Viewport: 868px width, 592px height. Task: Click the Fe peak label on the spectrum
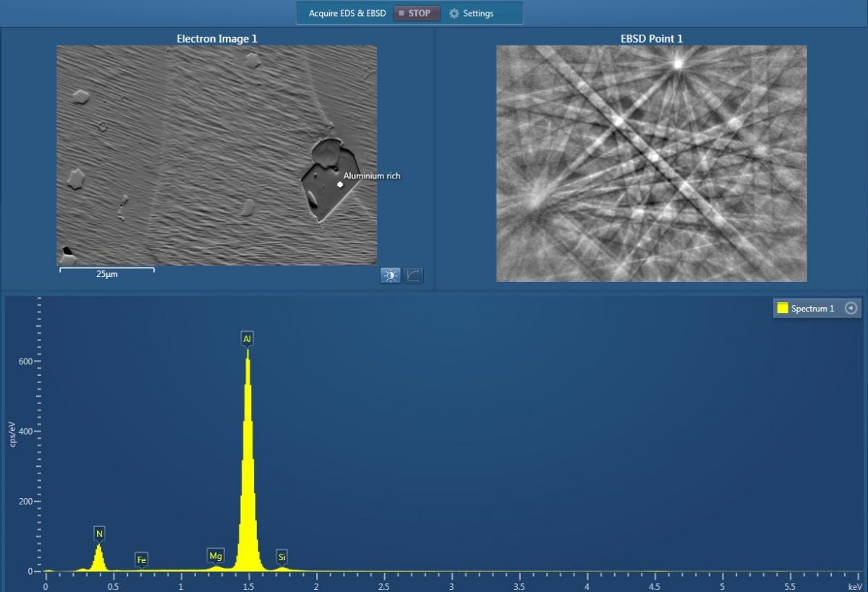point(141,559)
